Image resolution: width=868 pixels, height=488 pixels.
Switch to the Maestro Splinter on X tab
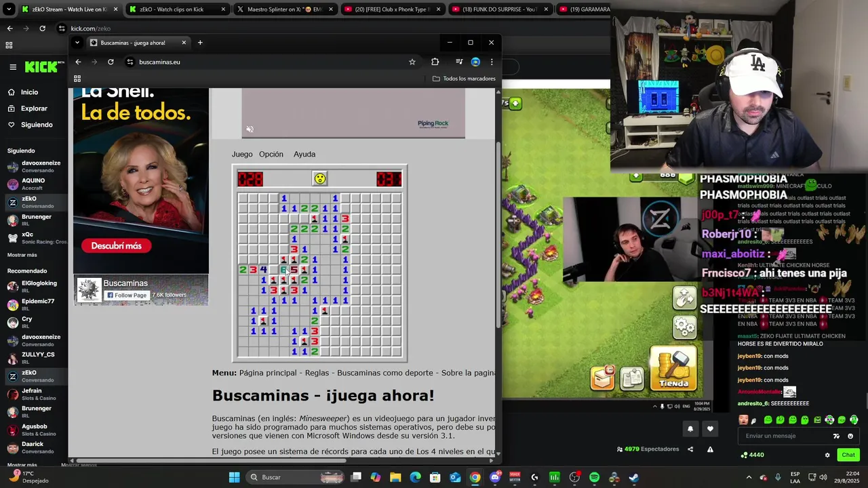pos(285,9)
